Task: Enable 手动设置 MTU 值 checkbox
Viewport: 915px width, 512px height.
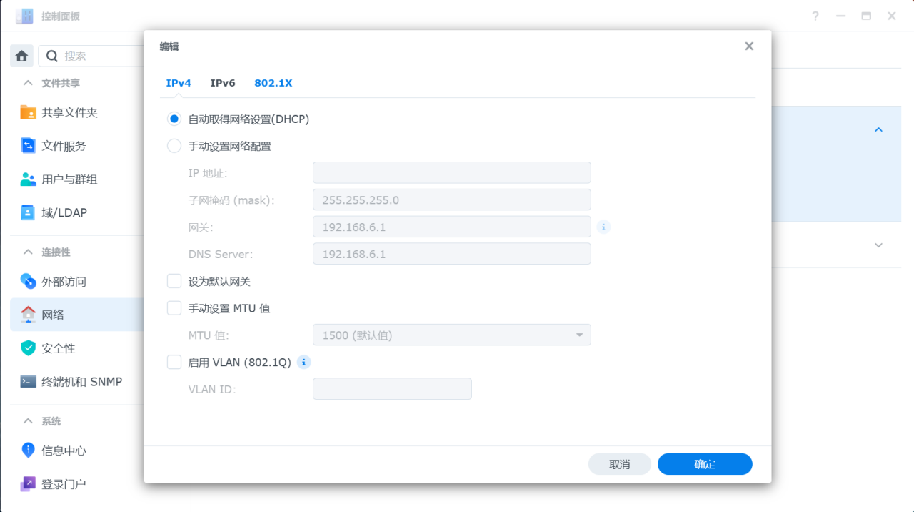Action: (174, 308)
